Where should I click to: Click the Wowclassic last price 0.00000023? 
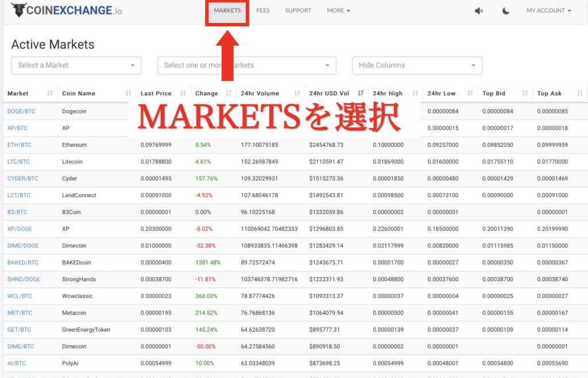[x=156, y=297]
